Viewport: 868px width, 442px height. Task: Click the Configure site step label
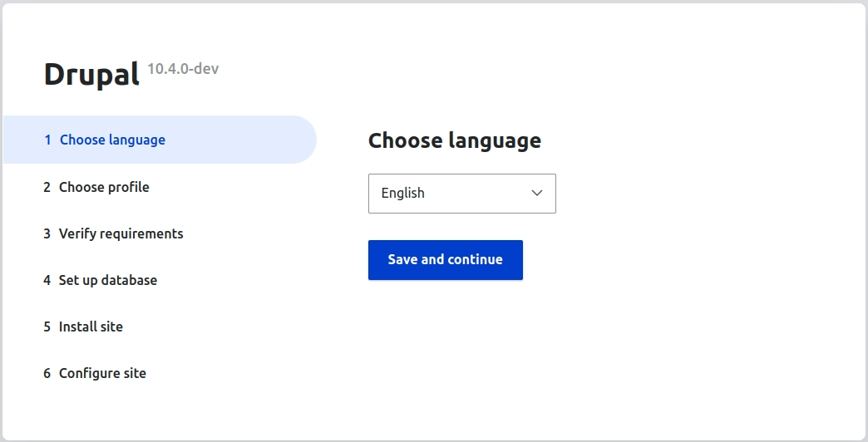click(102, 373)
